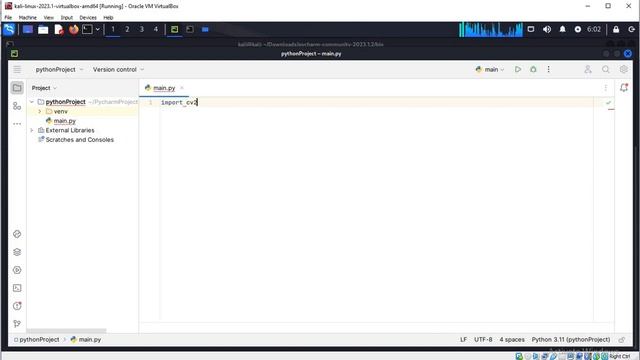Click the lock screen icon

pyautogui.click(x=616, y=29)
